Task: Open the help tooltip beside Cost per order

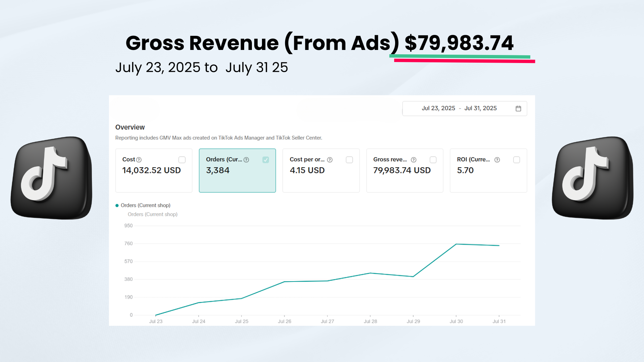Action: click(329, 160)
